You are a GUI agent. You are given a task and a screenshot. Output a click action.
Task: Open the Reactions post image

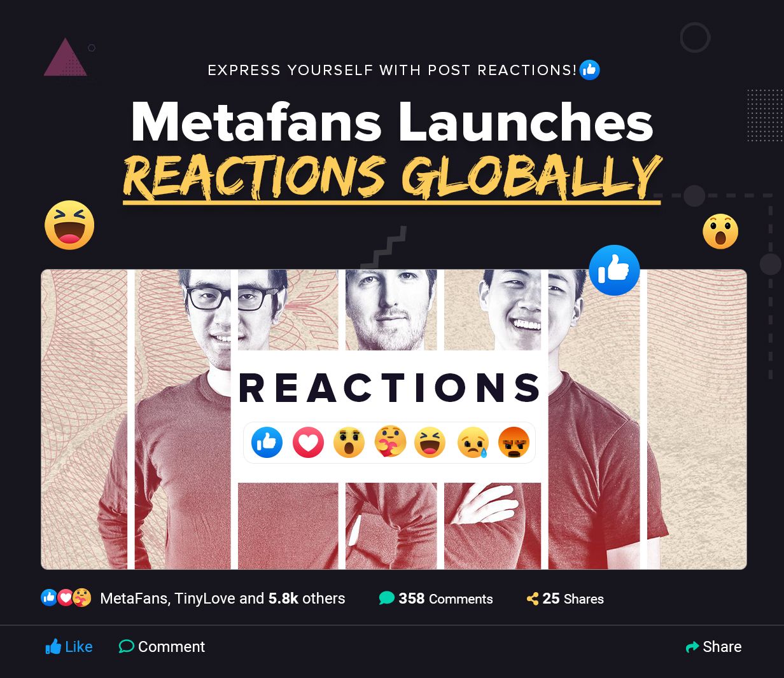393,419
